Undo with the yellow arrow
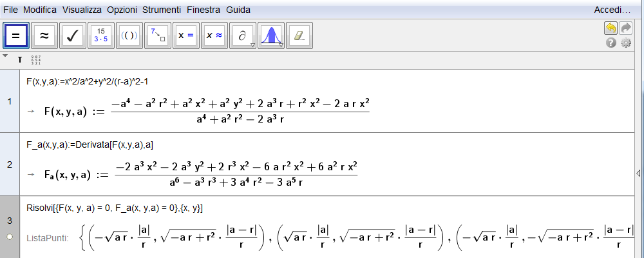 610,28
